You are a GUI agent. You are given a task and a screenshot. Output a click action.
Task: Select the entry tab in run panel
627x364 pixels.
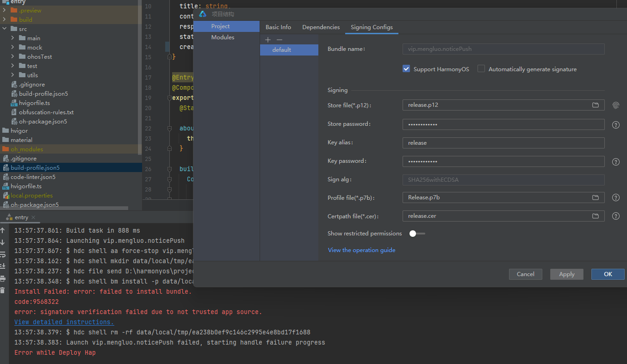click(21, 217)
